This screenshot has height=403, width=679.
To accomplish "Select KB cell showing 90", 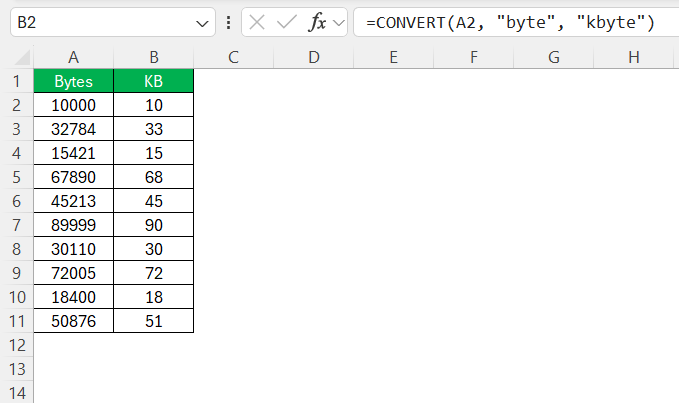I will (x=154, y=225).
